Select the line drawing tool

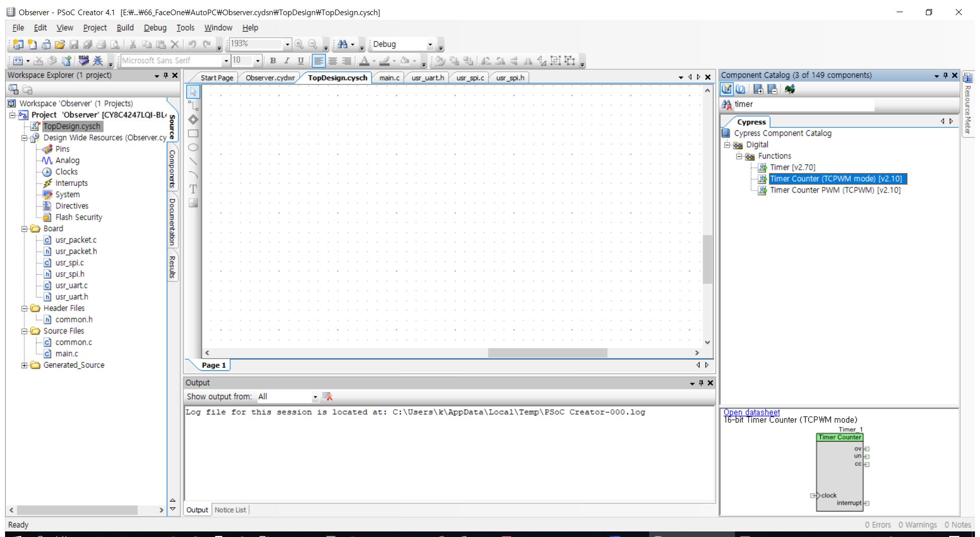tap(193, 161)
